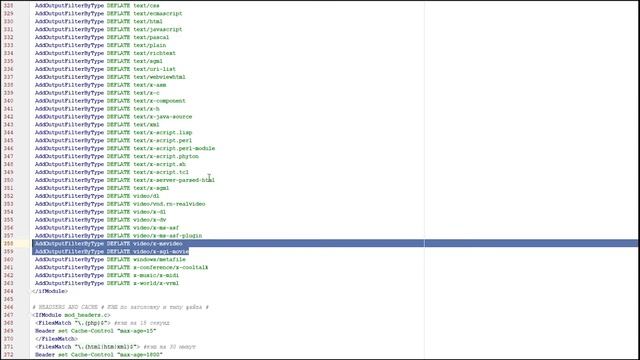Screen dimensions: 640x360
Task: Place cursor on the 'text/javascript' line
Action: click(109, 29)
